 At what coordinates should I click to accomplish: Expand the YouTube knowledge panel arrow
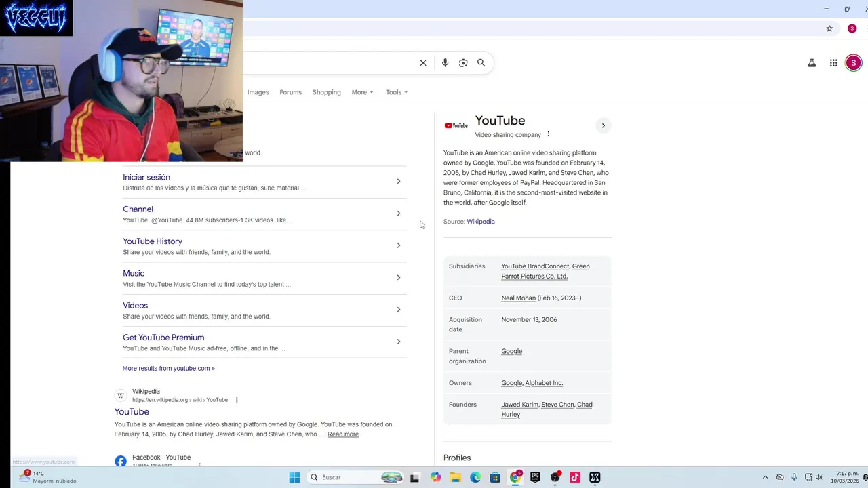(603, 125)
